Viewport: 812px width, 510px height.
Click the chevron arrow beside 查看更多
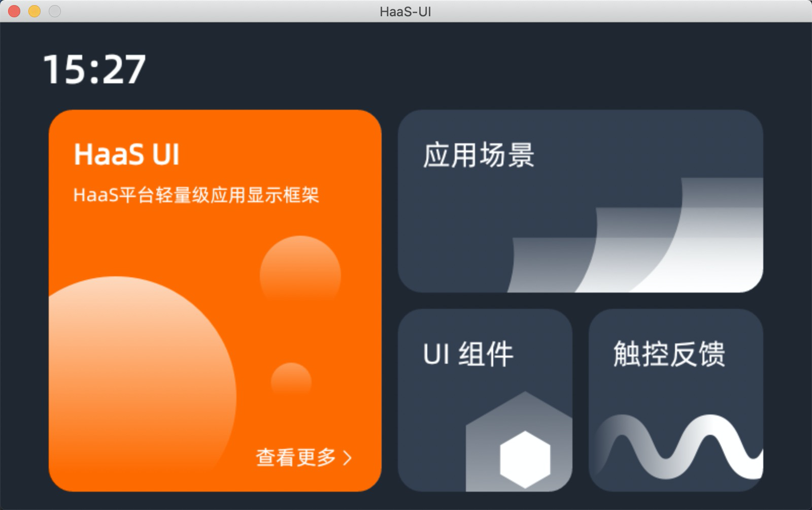click(x=347, y=458)
